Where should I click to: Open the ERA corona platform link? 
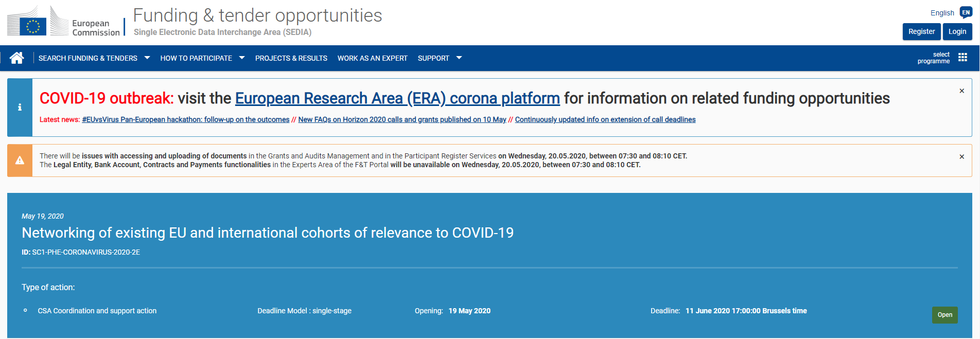tap(397, 98)
